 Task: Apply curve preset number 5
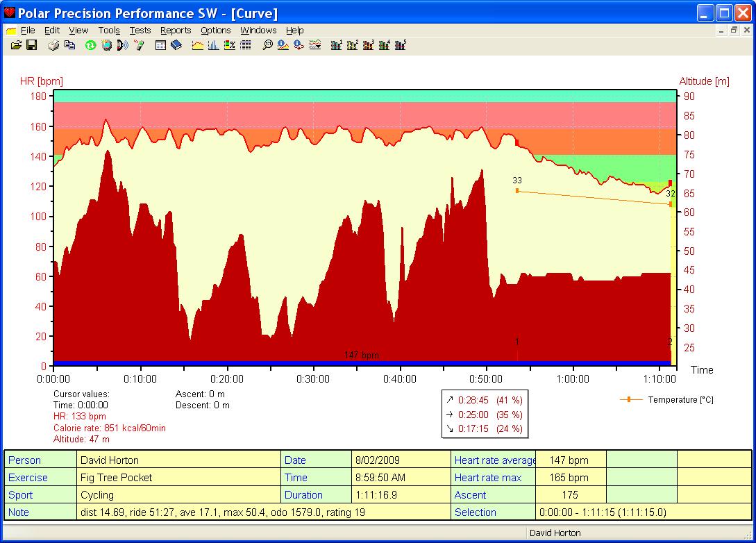401,44
